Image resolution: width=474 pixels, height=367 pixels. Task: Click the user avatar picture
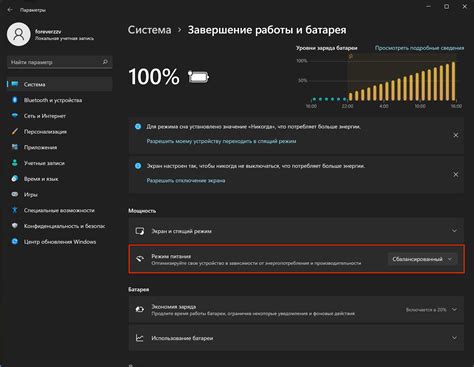click(19, 34)
